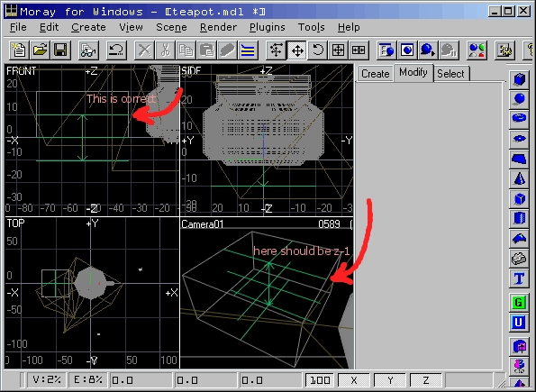Open the Plugins menu
536x392 pixels.
(267, 27)
